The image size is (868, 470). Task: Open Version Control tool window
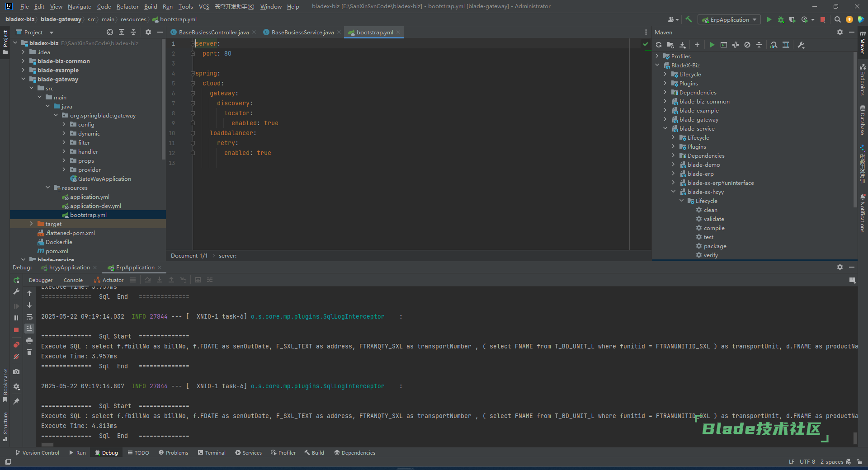[x=37, y=452]
